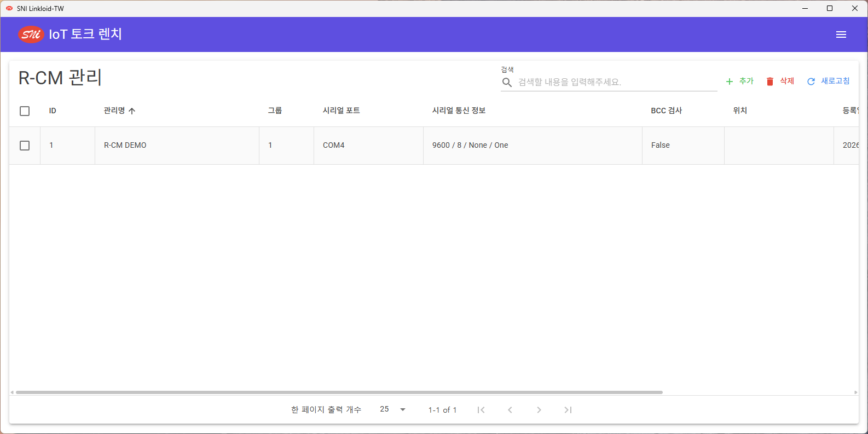868x434 pixels.
Task: Click the horizontal table scrollbar
Action: click(x=339, y=392)
